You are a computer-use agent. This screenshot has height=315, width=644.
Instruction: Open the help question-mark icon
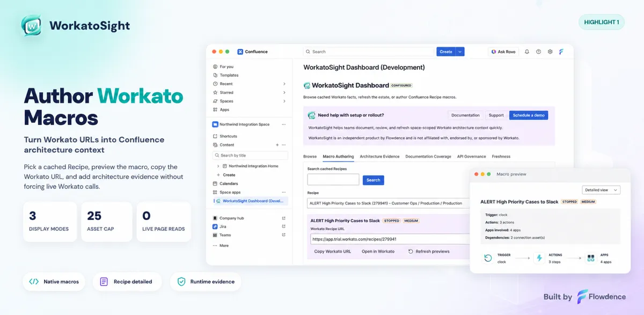tap(538, 52)
